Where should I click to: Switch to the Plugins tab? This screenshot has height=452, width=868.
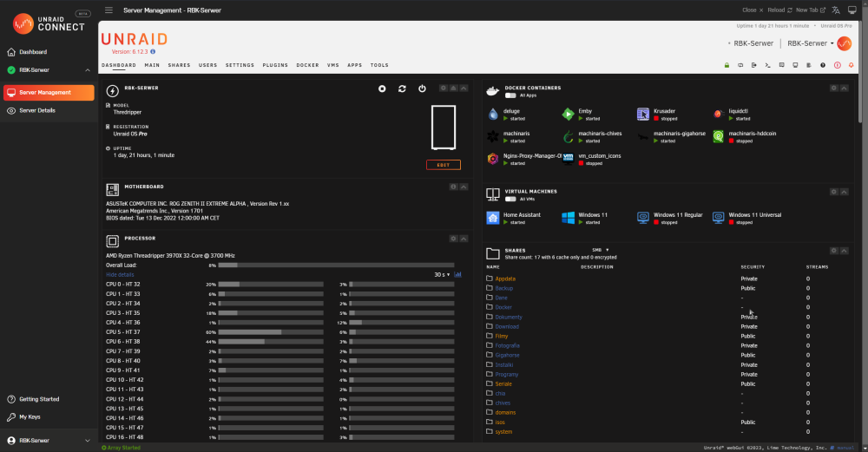[275, 65]
